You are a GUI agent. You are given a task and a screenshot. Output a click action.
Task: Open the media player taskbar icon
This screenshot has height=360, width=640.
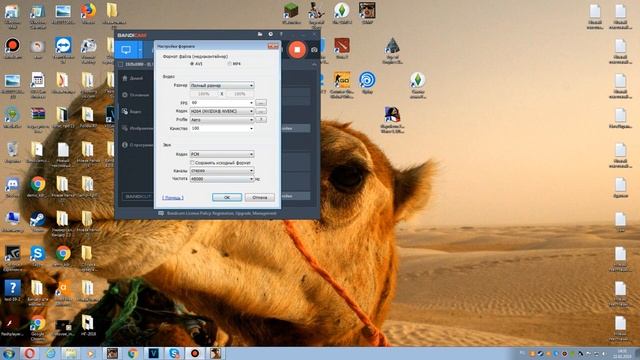(91, 353)
